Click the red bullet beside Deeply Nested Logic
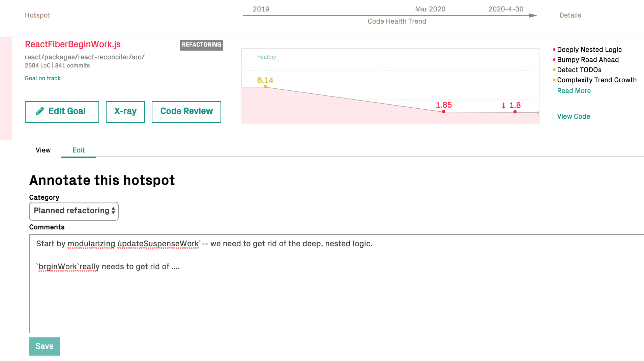Image resolution: width=644 pixels, height=361 pixels. click(x=554, y=49)
